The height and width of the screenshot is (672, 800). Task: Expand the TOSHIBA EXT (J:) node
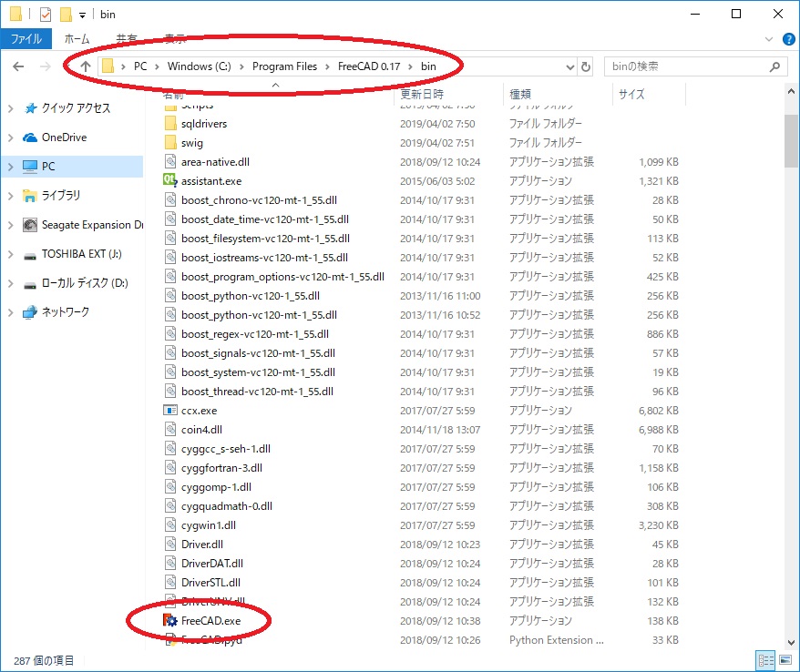(11, 254)
